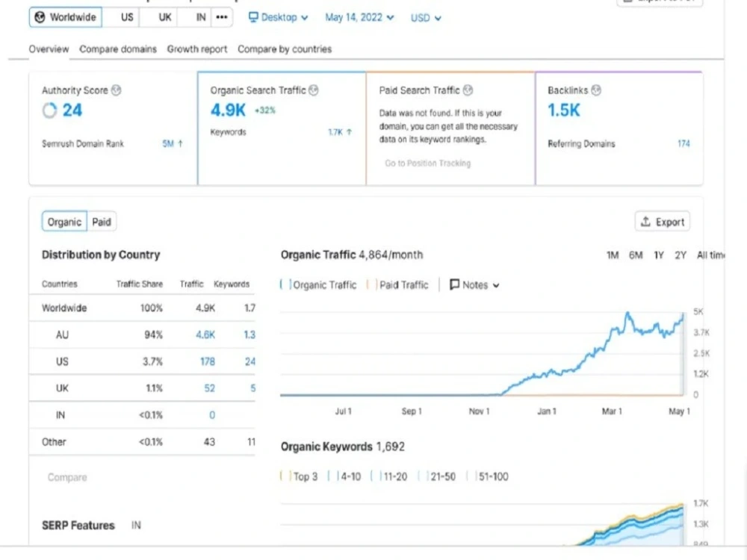The height and width of the screenshot is (560, 747).
Task: Set chart range to 1M
Action: coord(613,255)
